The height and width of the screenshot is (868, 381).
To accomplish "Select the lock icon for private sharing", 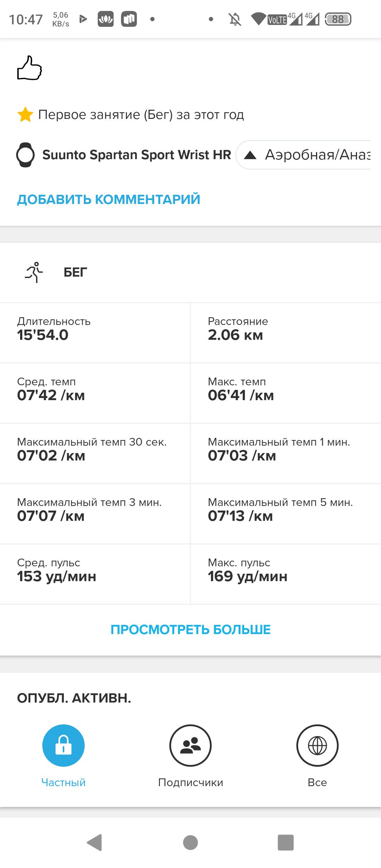I will [64, 745].
